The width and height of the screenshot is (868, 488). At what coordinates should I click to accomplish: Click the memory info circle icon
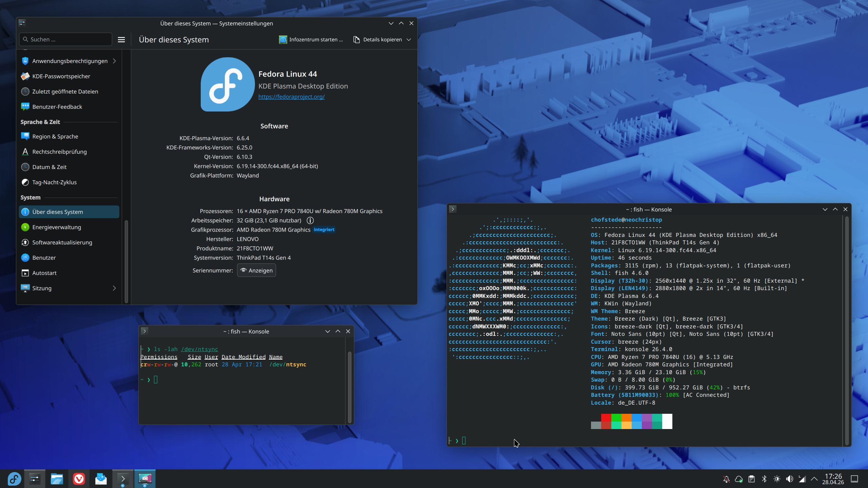coord(310,221)
